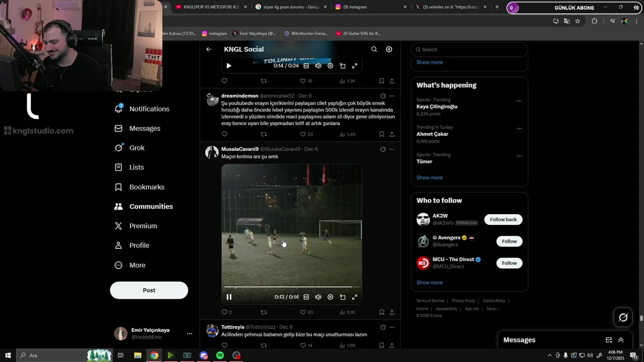Open more options for Tümer trend
The width and height of the screenshot is (644, 362).
(x=519, y=156)
